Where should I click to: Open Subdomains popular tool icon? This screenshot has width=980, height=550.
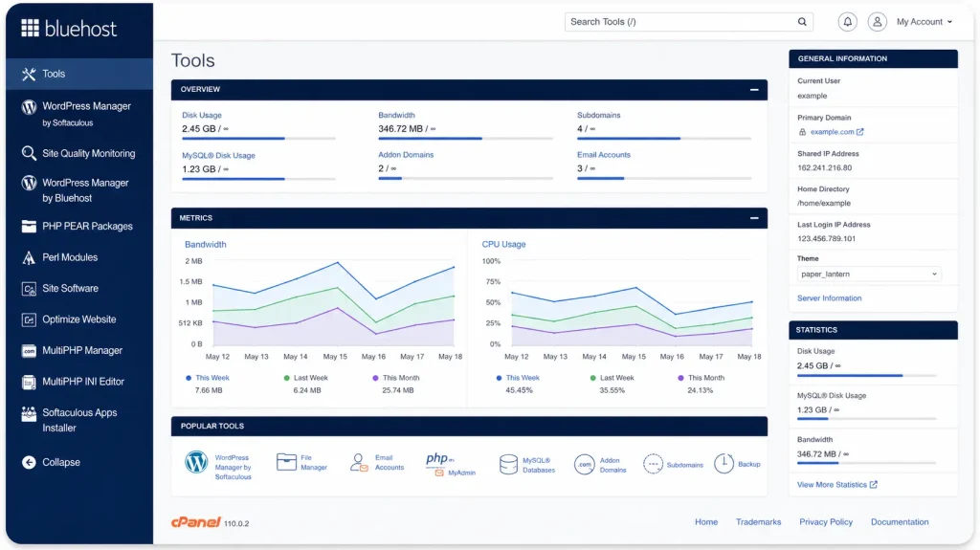click(x=653, y=464)
